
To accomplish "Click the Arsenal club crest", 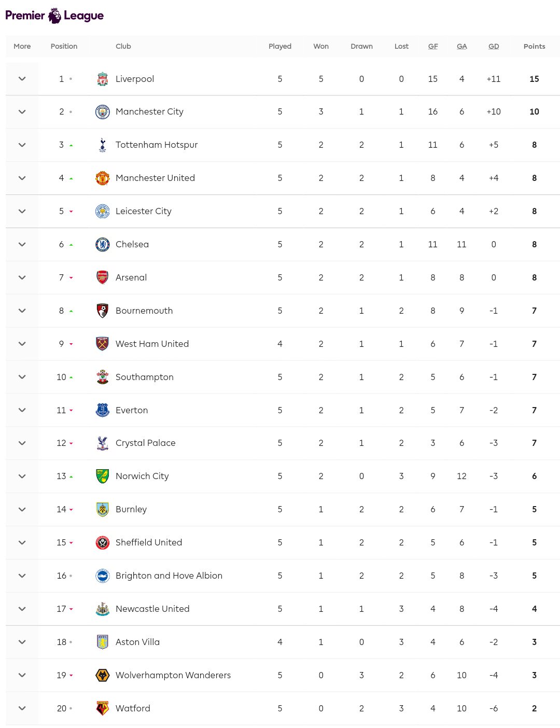I will tap(103, 277).
